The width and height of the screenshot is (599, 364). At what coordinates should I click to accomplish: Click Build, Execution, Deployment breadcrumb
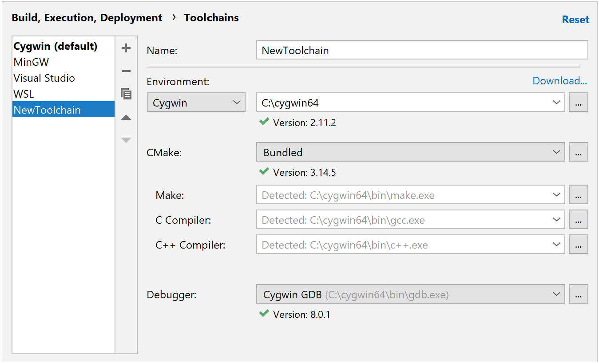(87, 18)
